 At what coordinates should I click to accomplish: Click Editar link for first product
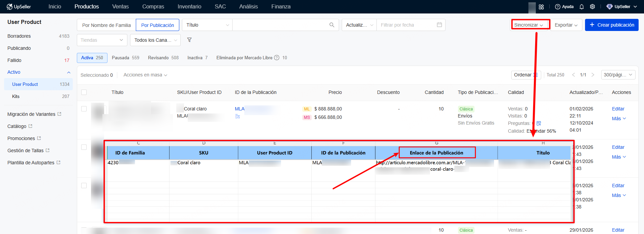(x=618, y=109)
